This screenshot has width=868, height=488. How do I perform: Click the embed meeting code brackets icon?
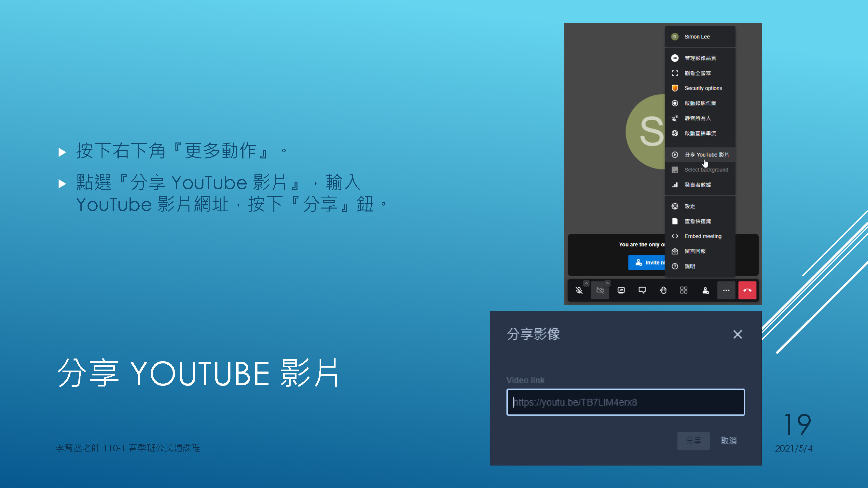[x=675, y=236]
